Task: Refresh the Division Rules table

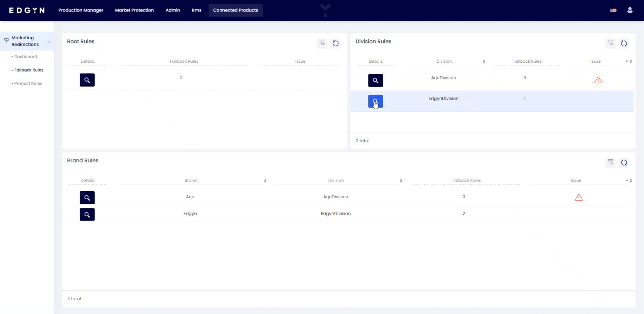Action: pyautogui.click(x=624, y=43)
